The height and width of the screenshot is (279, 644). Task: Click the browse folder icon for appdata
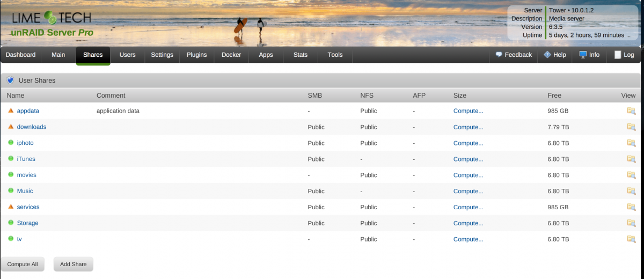631,111
